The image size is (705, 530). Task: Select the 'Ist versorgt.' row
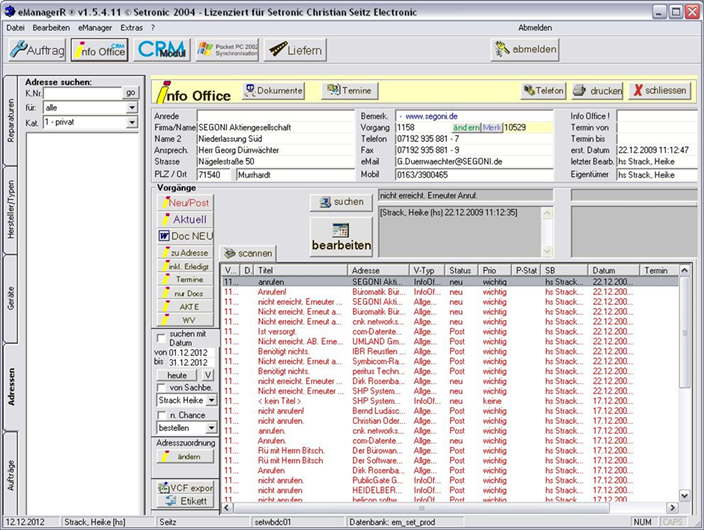450,332
